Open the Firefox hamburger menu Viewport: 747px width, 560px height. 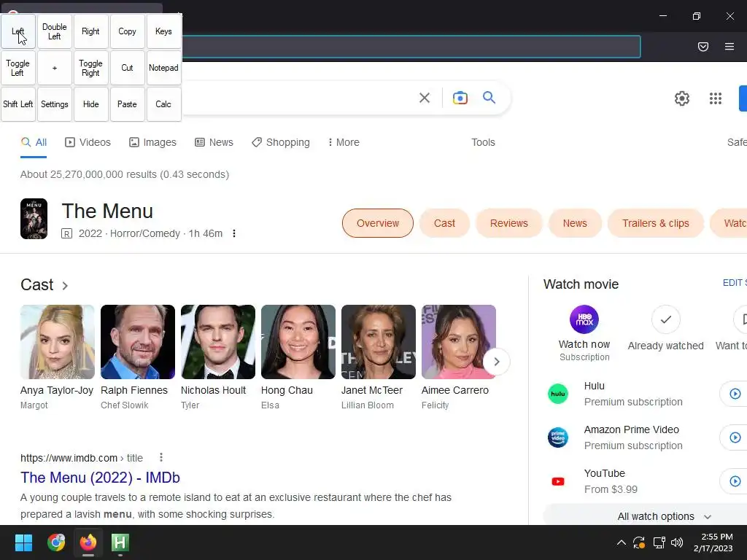click(729, 46)
